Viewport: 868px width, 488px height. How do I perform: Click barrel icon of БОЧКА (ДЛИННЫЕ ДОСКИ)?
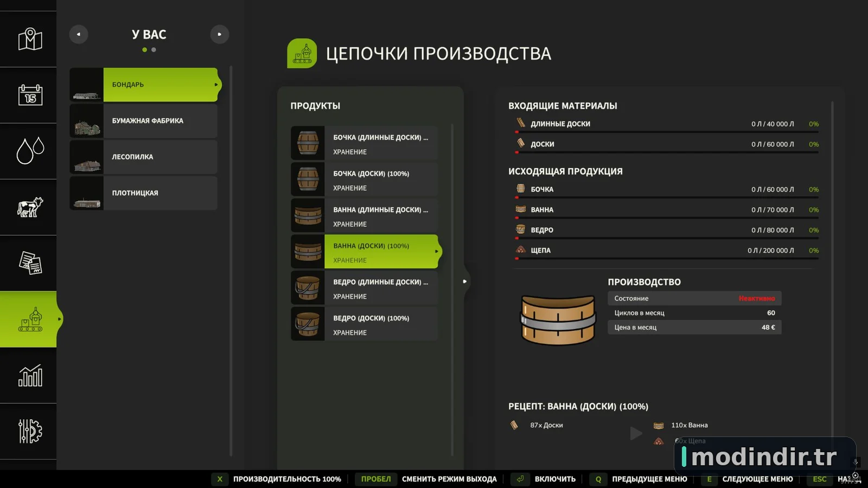[x=308, y=143]
